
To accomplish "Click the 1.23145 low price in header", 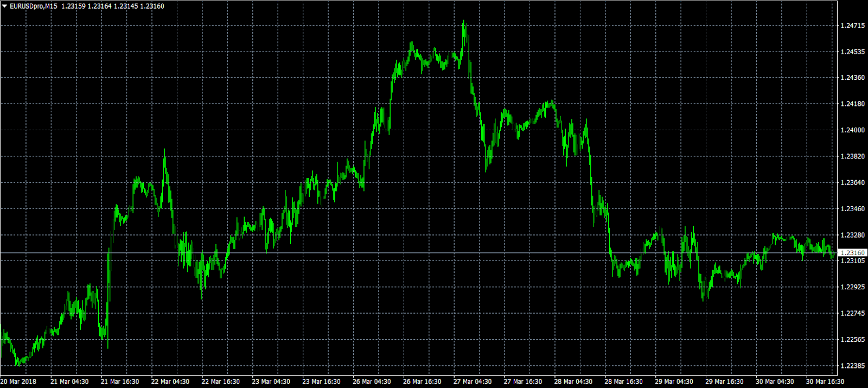I will point(126,6).
